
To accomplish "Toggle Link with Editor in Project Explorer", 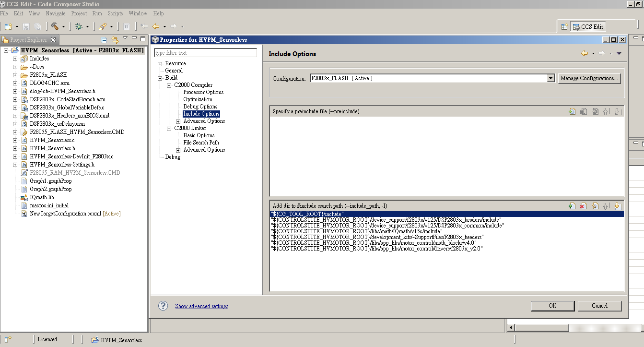I will coord(115,40).
